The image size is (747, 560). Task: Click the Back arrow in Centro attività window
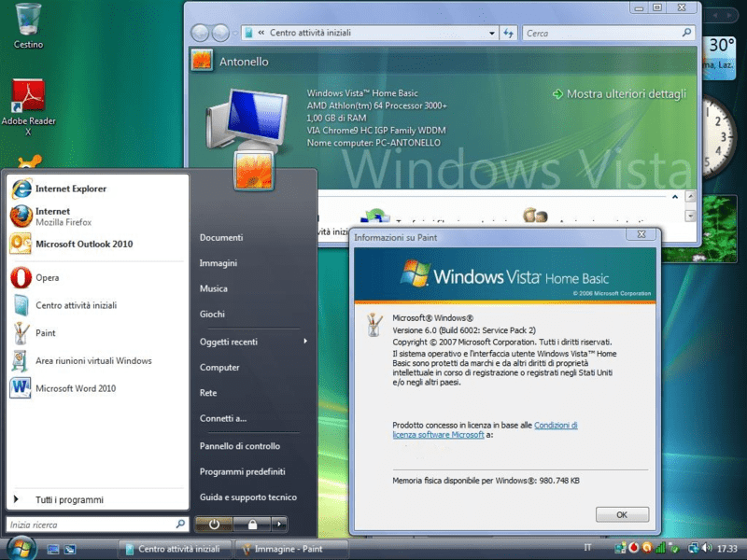tap(200, 33)
